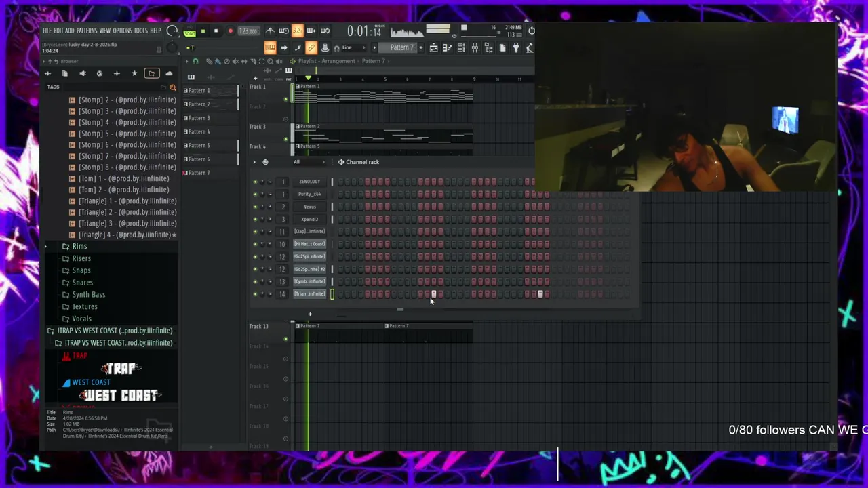Image resolution: width=868 pixels, height=488 pixels.
Task: Toggle the orange link/multilink icon
Action: coord(311,47)
